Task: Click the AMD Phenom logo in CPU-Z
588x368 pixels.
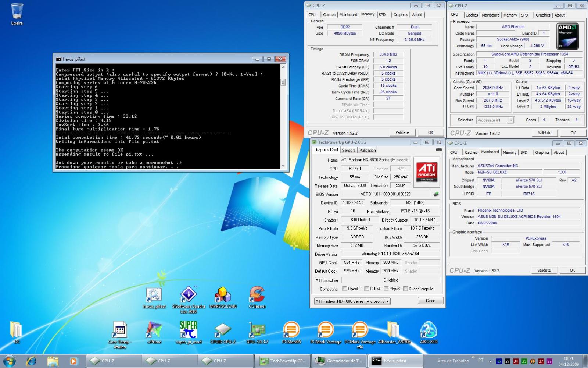Action: [x=568, y=36]
